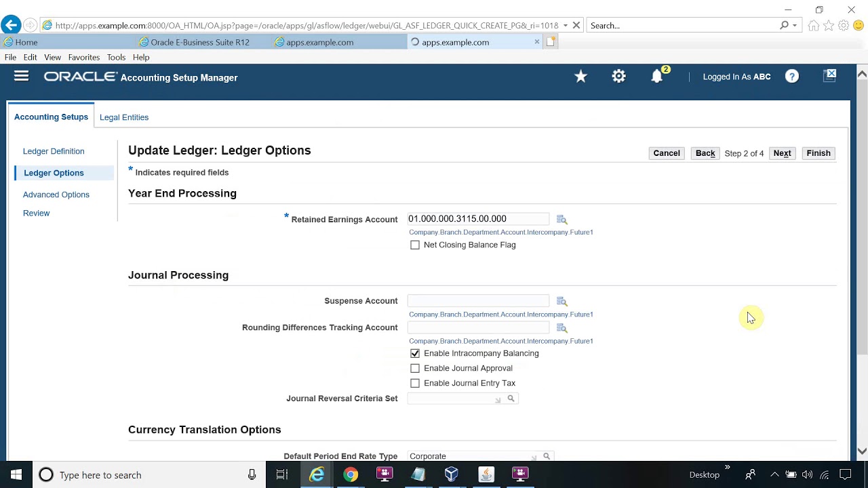Image resolution: width=868 pixels, height=488 pixels.
Task: Open Rounding Differences Tracking Account search icon
Action: (561, 328)
